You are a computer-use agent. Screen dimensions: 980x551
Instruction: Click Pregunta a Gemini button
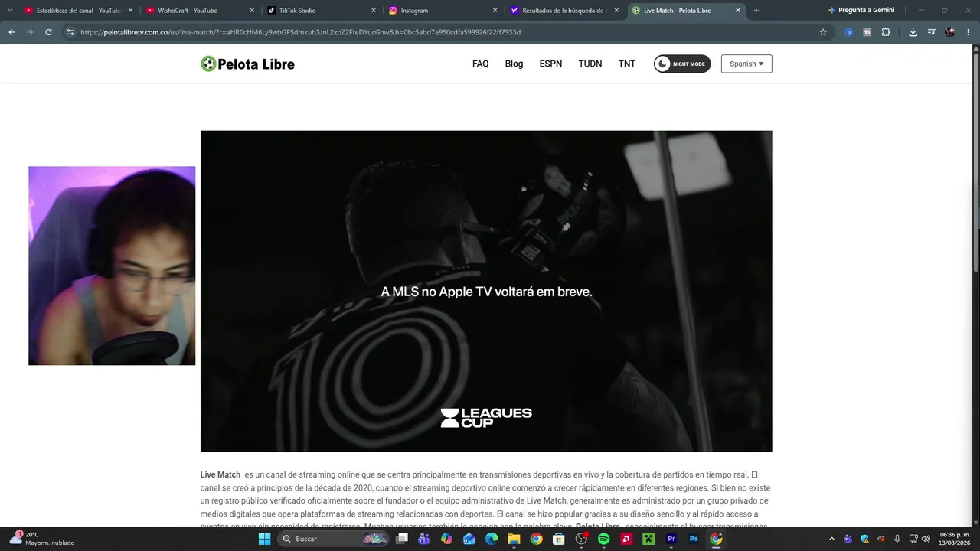coord(861,11)
